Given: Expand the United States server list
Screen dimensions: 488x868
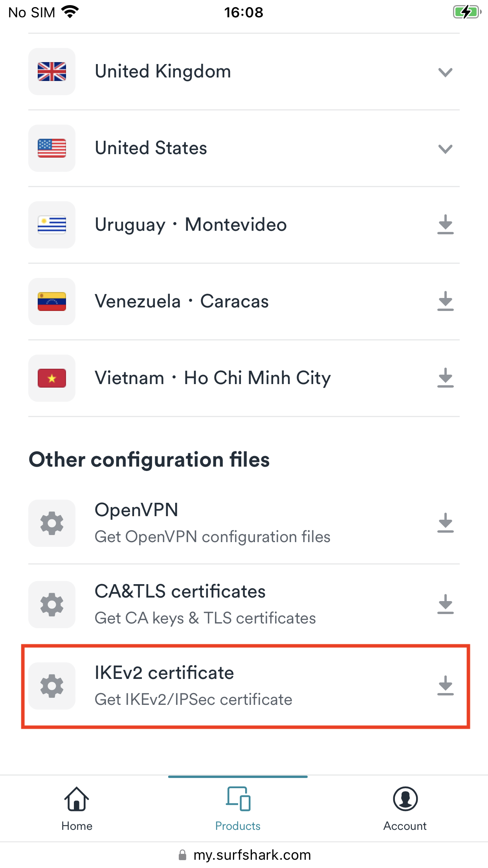Looking at the screenshot, I should (445, 149).
